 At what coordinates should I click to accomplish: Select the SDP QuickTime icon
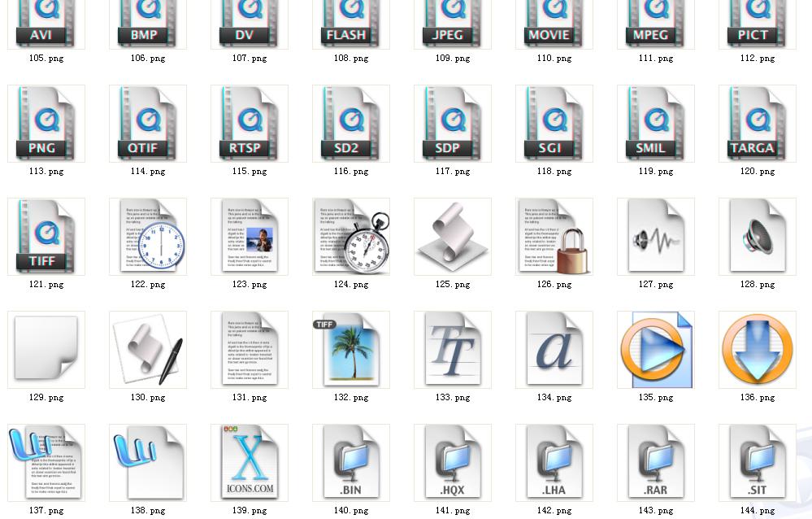click(x=453, y=124)
